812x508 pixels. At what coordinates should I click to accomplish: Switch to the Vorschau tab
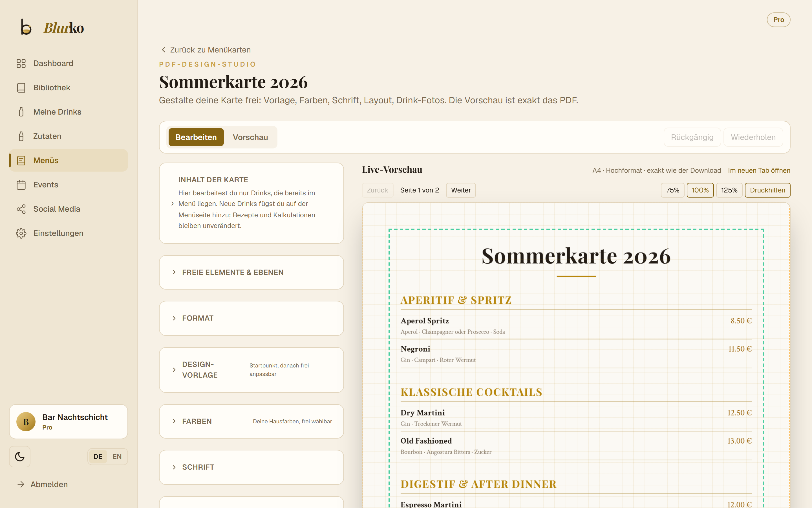pyautogui.click(x=250, y=137)
